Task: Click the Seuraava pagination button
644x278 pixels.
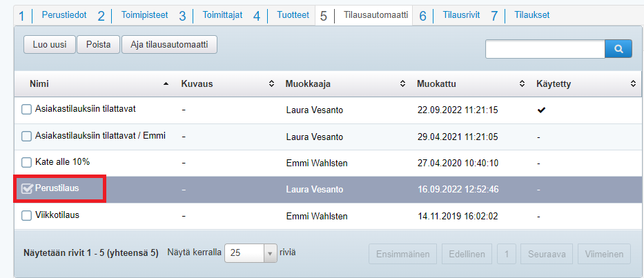Action: pyautogui.click(x=547, y=254)
